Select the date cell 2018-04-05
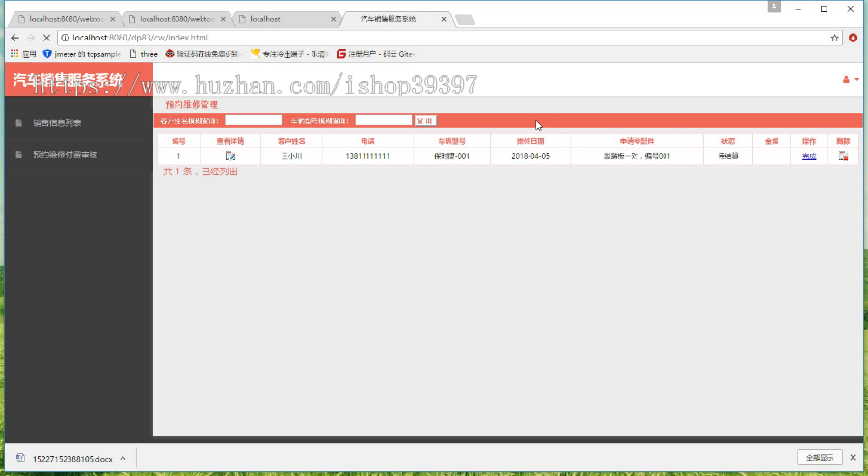This screenshot has width=868, height=476. pos(530,156)
